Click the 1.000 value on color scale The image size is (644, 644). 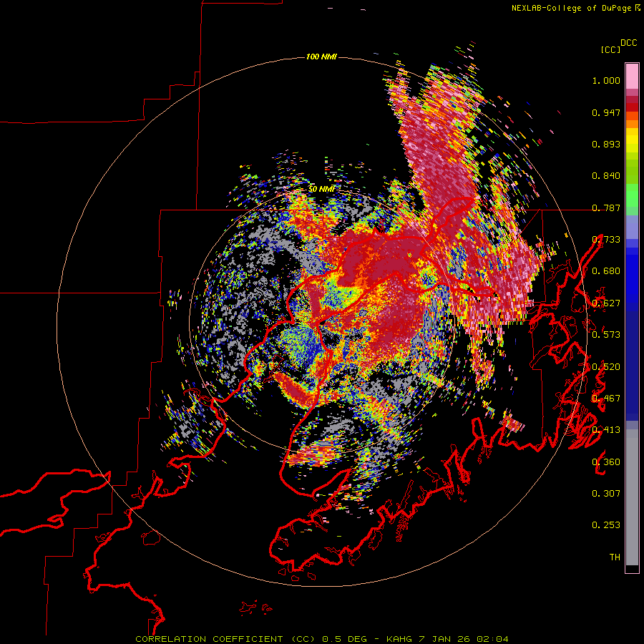606,80
